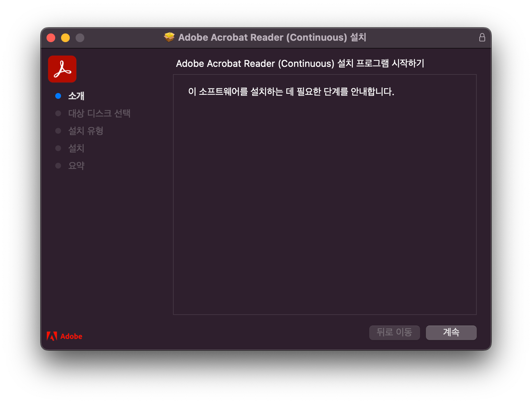Viewport: 532px width, 404px height.
Task: Click the gray dot beside 대상 디스크 선택
Action: tap(58, 113)
